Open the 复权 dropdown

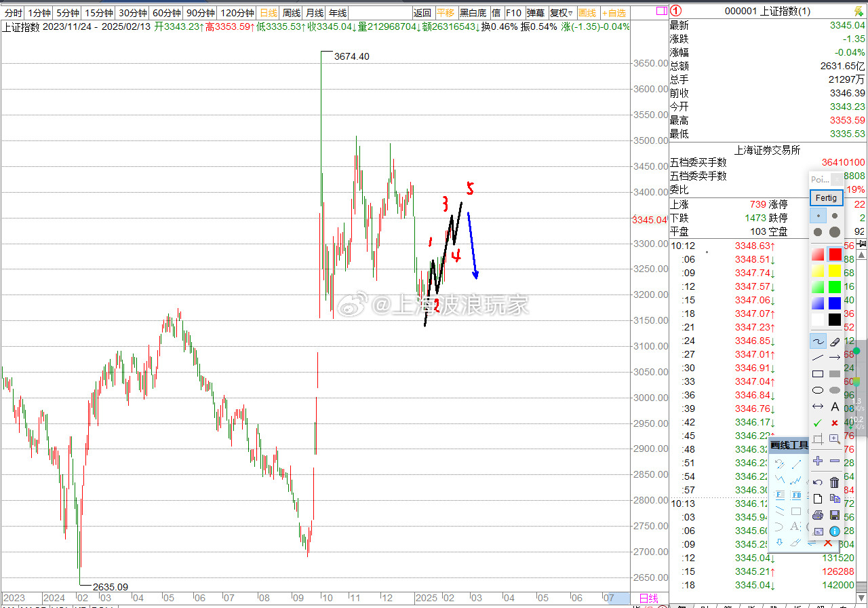click(561, 13)
